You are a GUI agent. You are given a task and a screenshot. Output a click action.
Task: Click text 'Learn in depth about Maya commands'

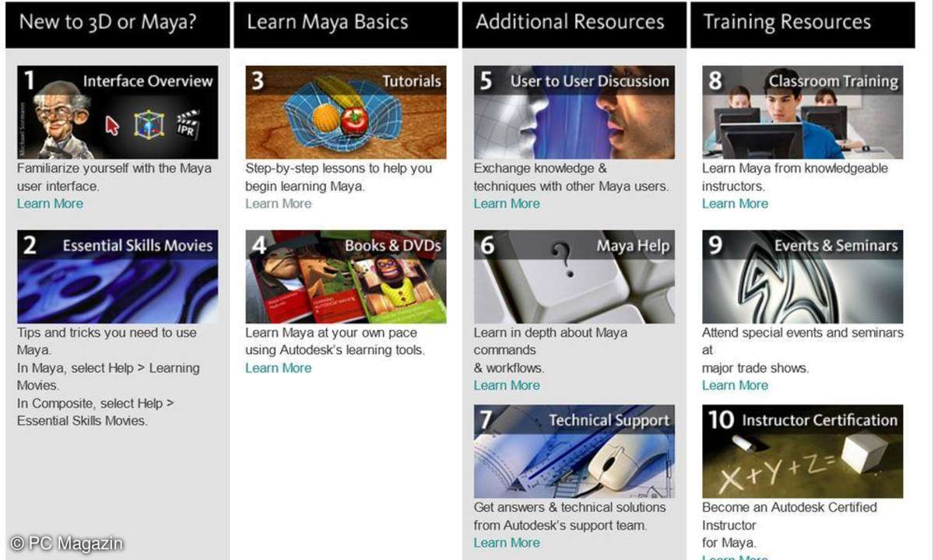(550, 341)
